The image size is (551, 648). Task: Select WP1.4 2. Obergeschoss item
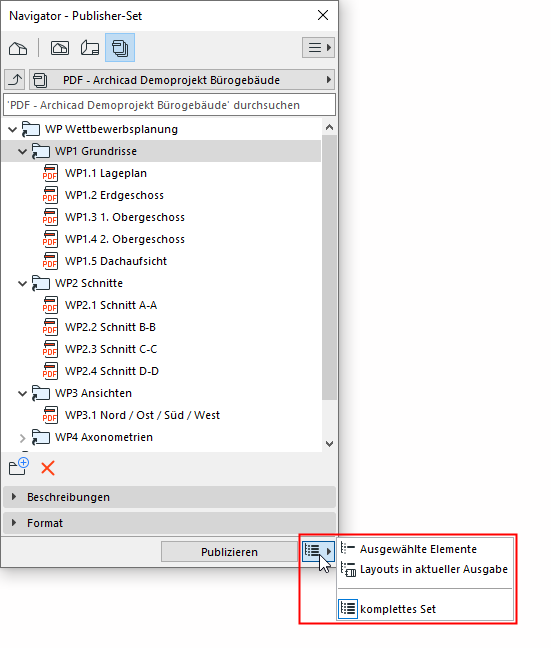125,239
